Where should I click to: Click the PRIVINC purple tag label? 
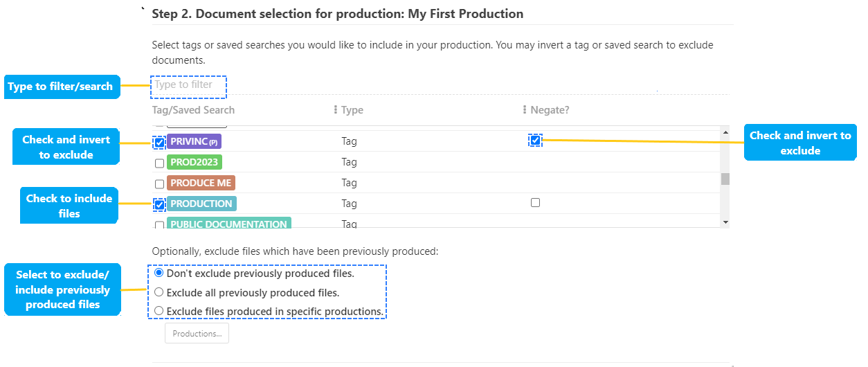[194, 141]
